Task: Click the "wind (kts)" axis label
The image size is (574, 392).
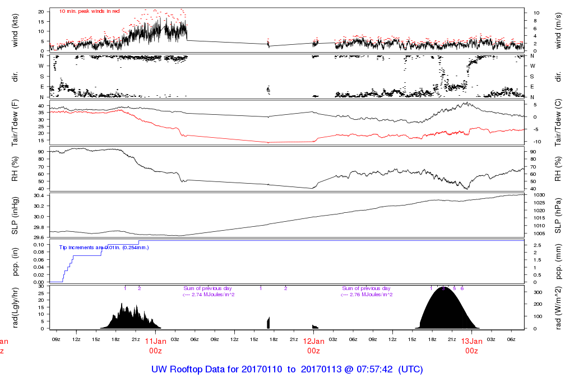Action: click(x=15, y=30)
